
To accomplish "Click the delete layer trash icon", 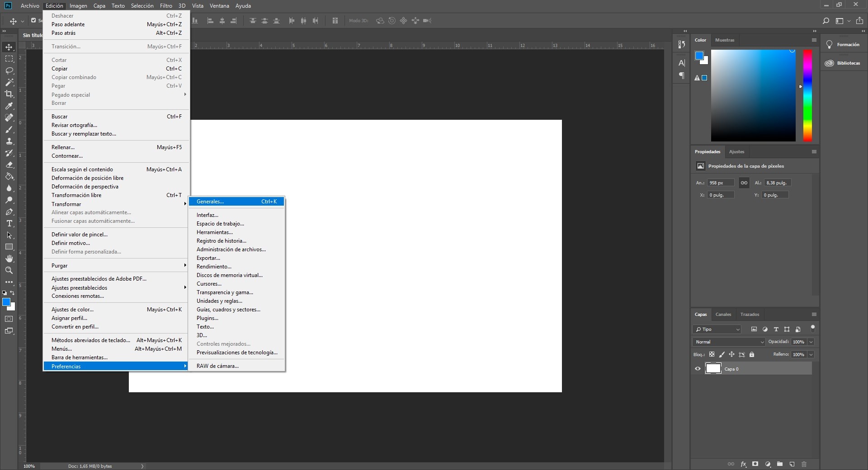I will (804, 464).
